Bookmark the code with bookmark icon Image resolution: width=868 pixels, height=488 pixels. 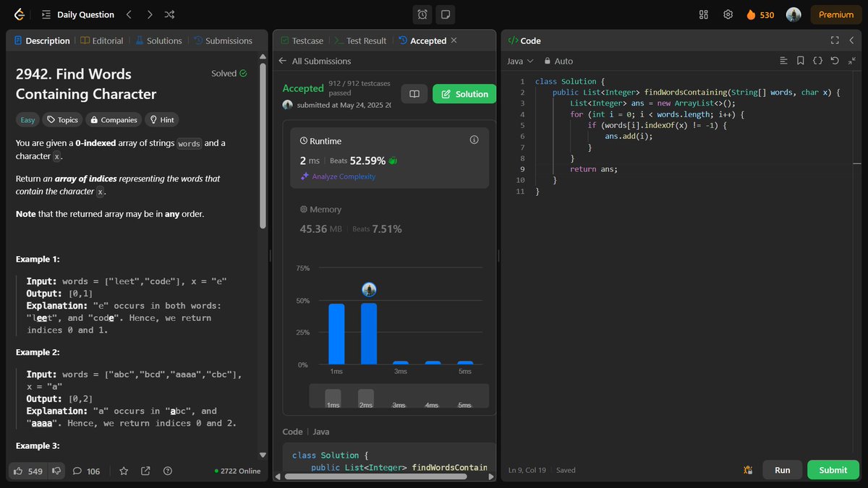[x=801, y=61]
